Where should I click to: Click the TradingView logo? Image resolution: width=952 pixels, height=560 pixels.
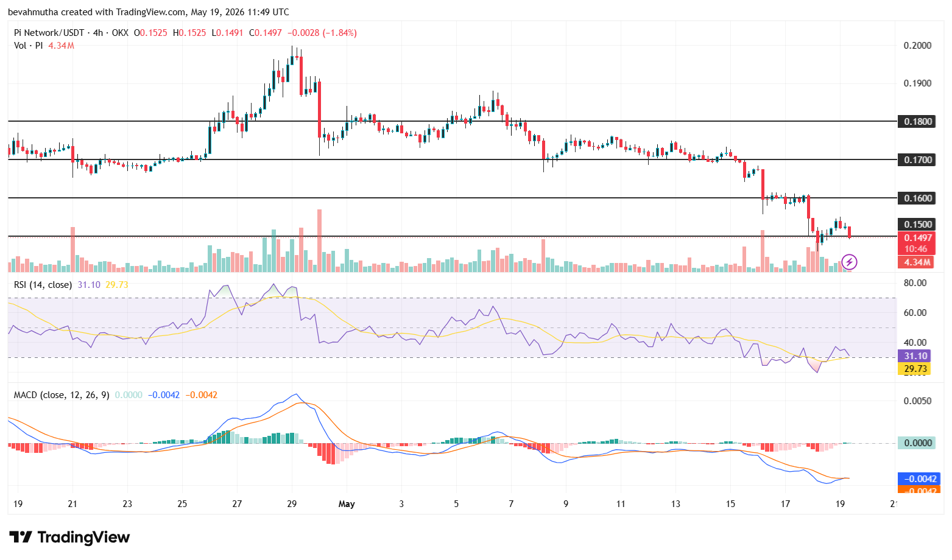tap(69, 537)
